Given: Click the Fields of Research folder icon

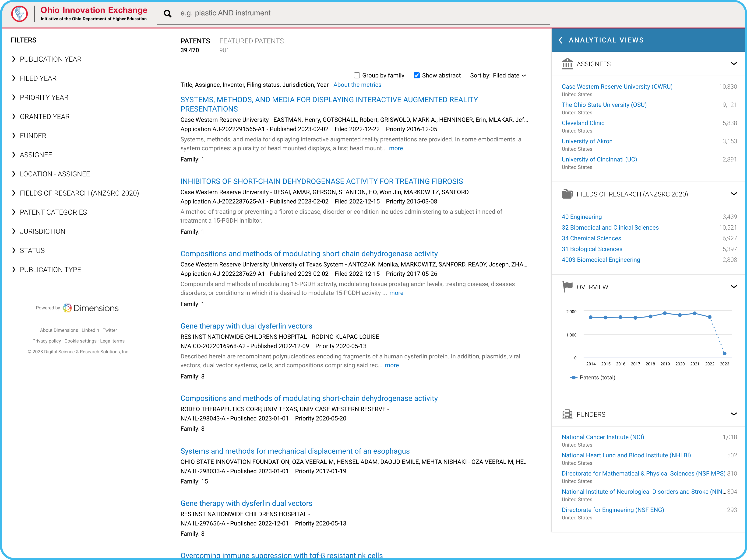Looking at the screenshot, I should tap(567, 194).
